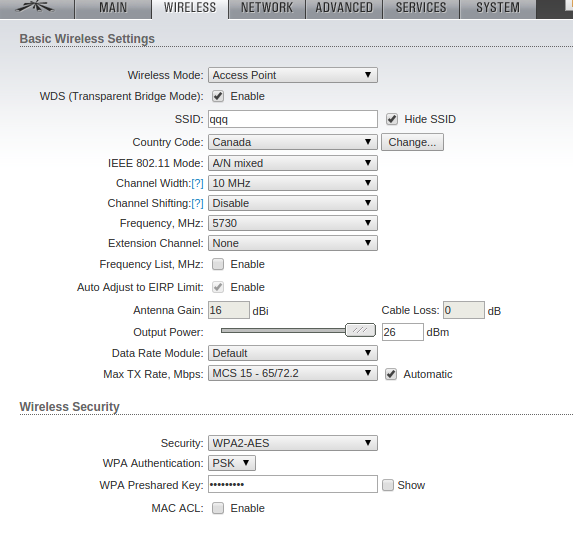The image size is (573, 545).
Task: Switch to the NETWORK tab
Action: (x=267, y=8)
